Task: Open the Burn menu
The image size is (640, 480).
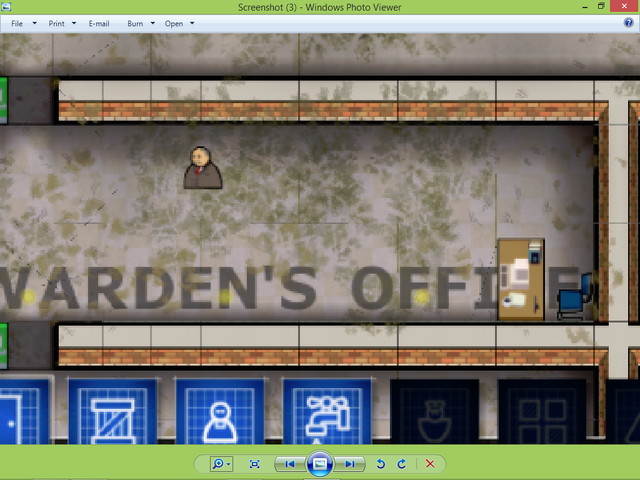Action: [135, 24]
